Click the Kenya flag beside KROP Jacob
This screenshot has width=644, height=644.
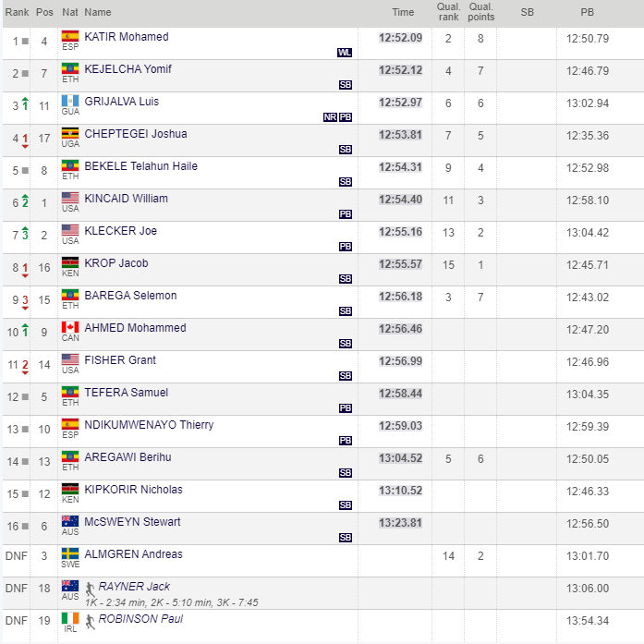70,262
